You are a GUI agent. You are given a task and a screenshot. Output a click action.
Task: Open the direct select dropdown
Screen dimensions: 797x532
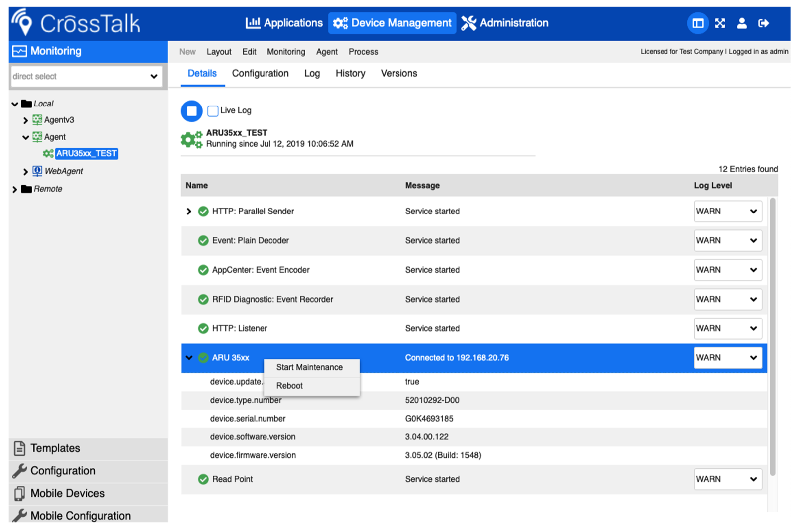tap(86, 76)
